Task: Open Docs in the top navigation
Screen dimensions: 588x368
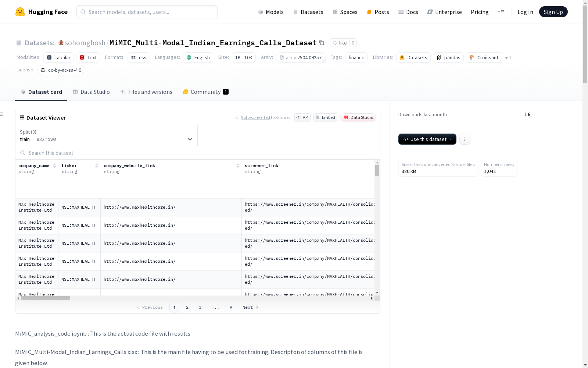Action: (408, 12)
